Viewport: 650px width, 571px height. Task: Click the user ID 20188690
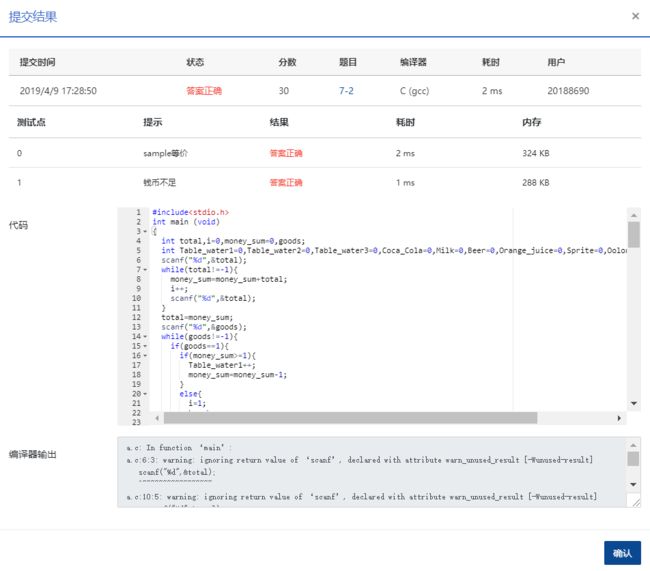click(x=568, y=91)
